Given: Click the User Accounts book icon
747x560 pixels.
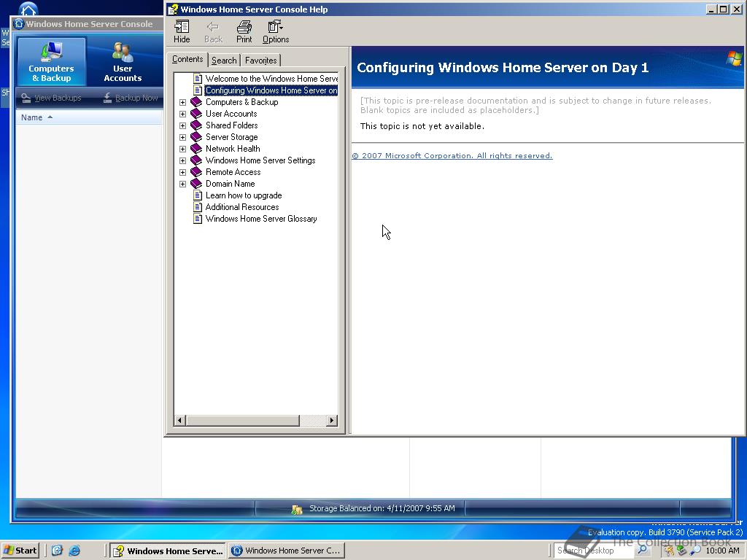Looking at the screenshot, I should point(196,114).
